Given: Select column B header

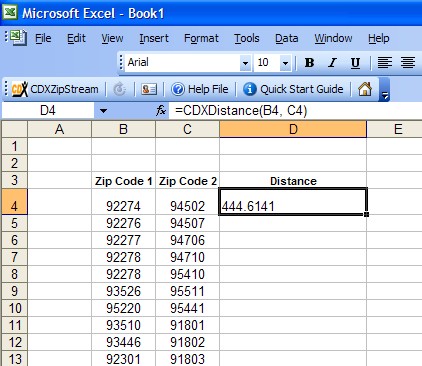Looking at the screenshot, I should click(123, 129).
